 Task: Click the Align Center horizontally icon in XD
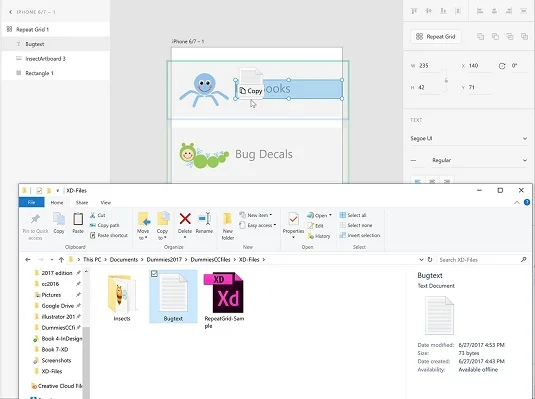click(x=494, y=11)
